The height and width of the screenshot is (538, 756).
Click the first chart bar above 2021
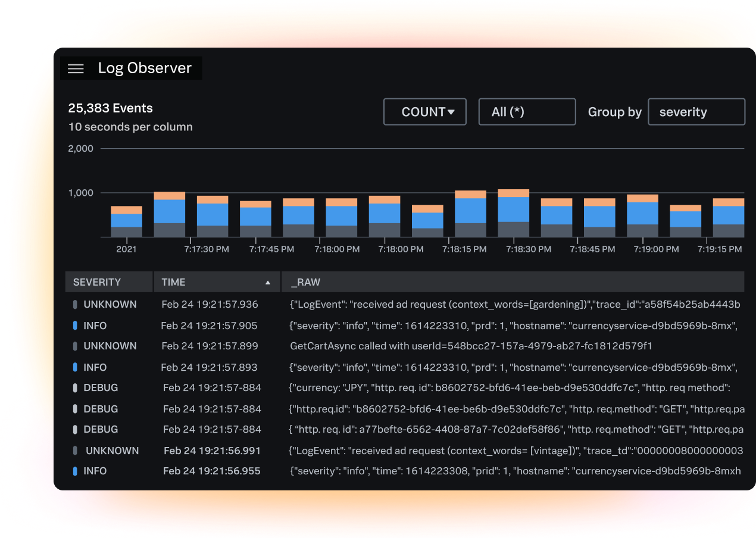(126, 221)
